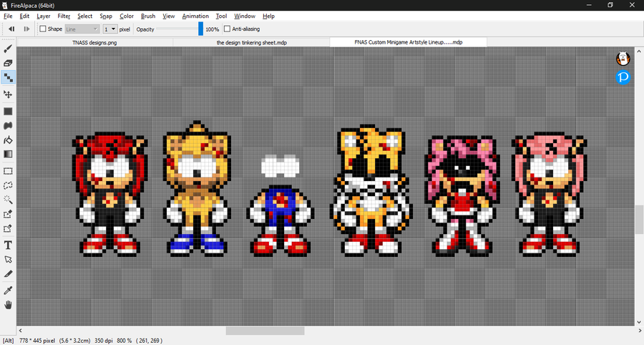Open the blue pixiv P icon
The image size is (644, 345).
[623, 77]
